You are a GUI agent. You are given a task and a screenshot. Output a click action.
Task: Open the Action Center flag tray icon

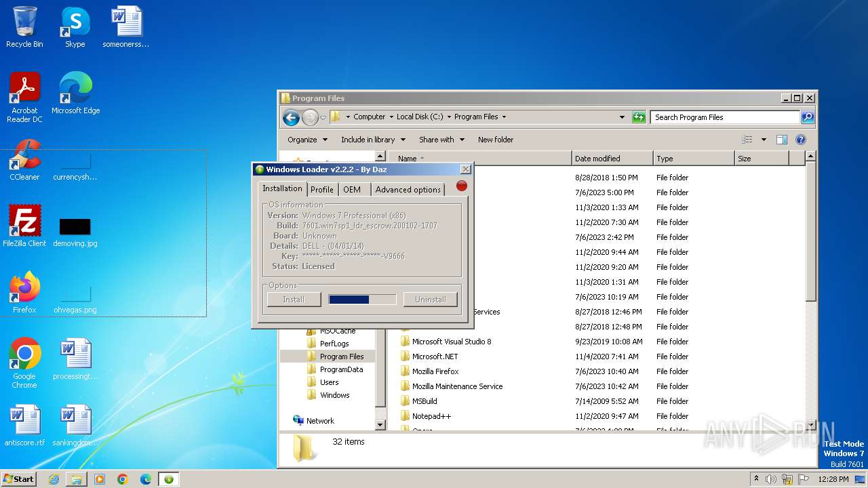click(x=802, y=479)
